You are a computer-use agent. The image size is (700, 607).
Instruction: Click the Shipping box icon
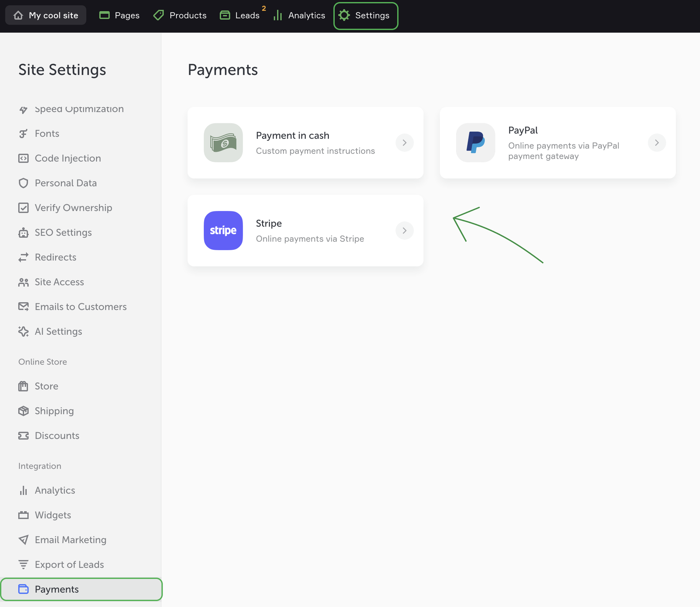pyautogui.click(x=23, y=411)
